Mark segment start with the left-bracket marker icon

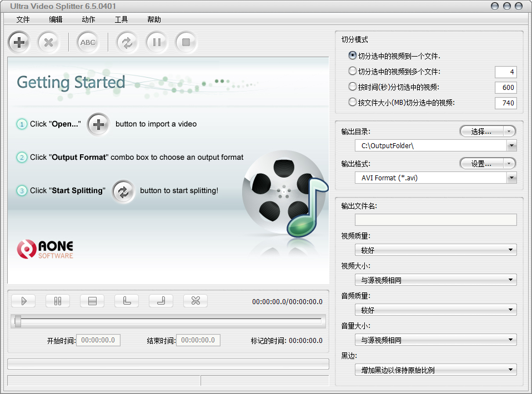click(126, 301)
